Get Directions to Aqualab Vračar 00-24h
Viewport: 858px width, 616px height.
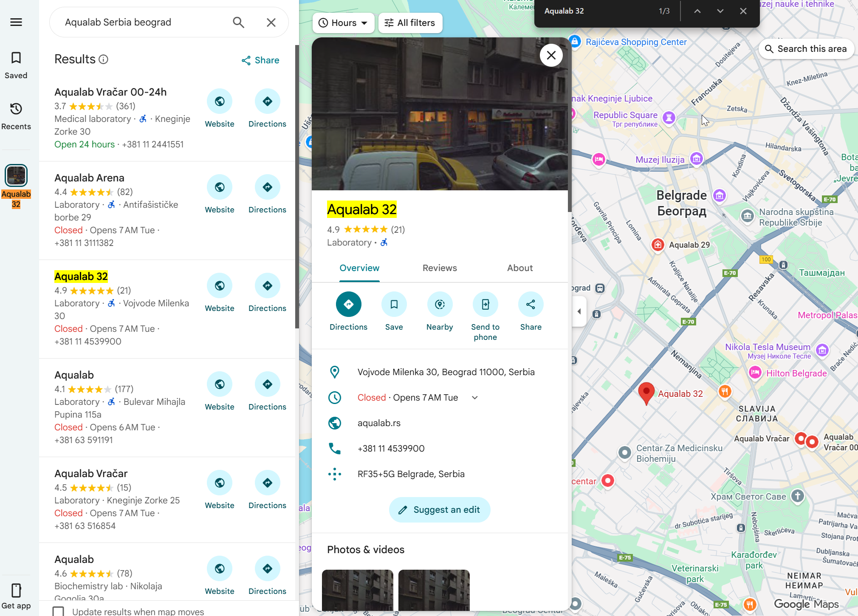[x=267, y=102]
